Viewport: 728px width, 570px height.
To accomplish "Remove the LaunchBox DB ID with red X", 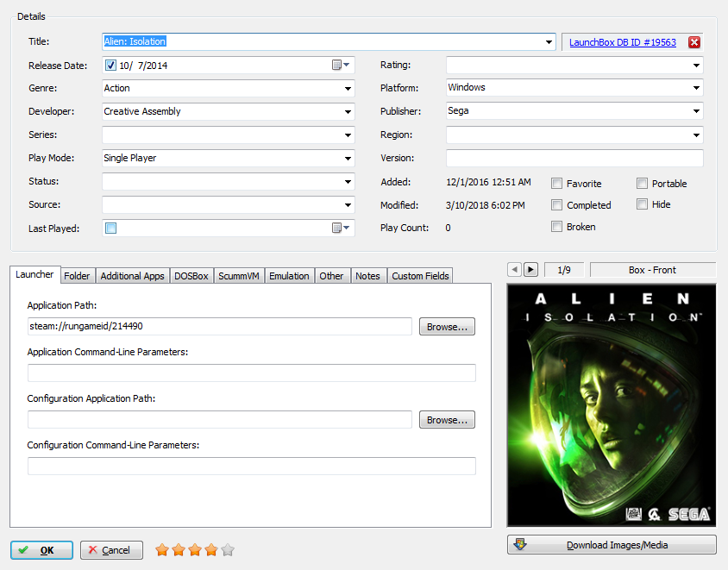I will point(694,42).
